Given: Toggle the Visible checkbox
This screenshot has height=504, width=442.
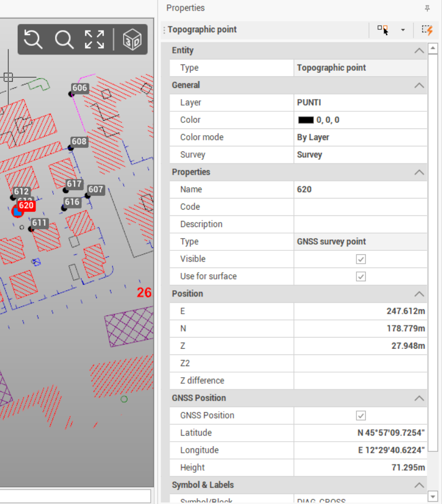Looking at the screenshot, I should click(x=361, y=259).
